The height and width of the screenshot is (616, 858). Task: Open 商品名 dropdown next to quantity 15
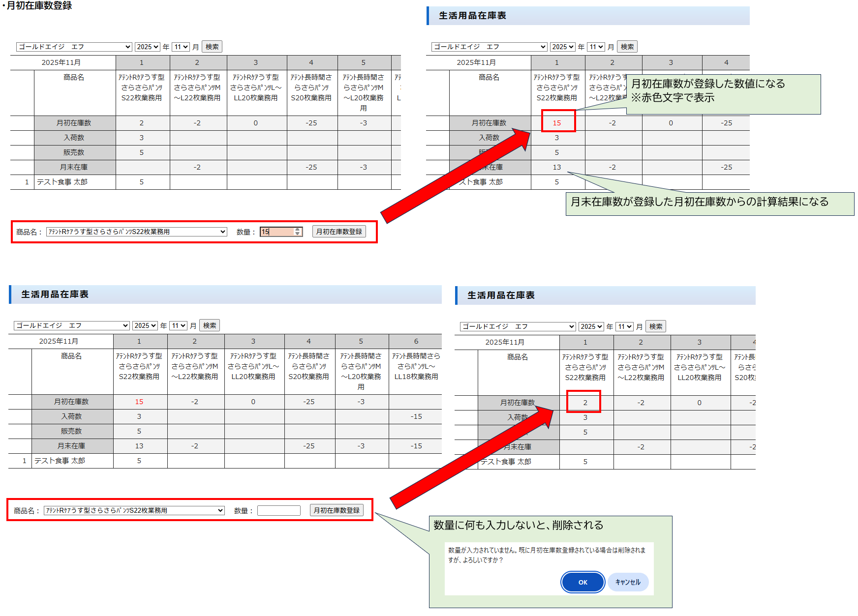pos(136,232)
